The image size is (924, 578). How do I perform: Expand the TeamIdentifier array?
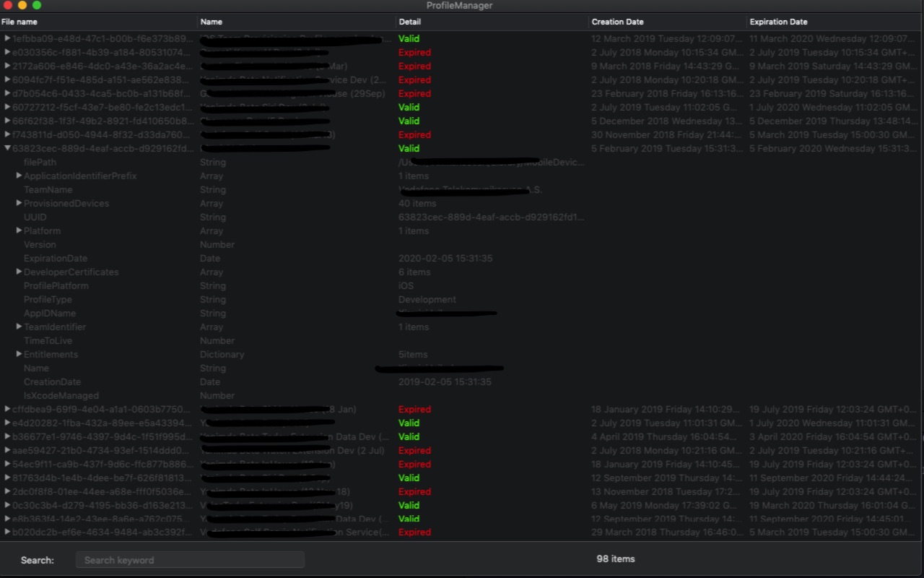[19, 327]
